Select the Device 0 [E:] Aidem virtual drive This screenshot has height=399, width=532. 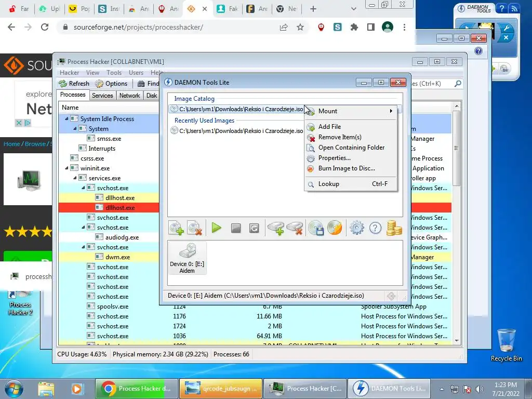(x=187, y=258)
